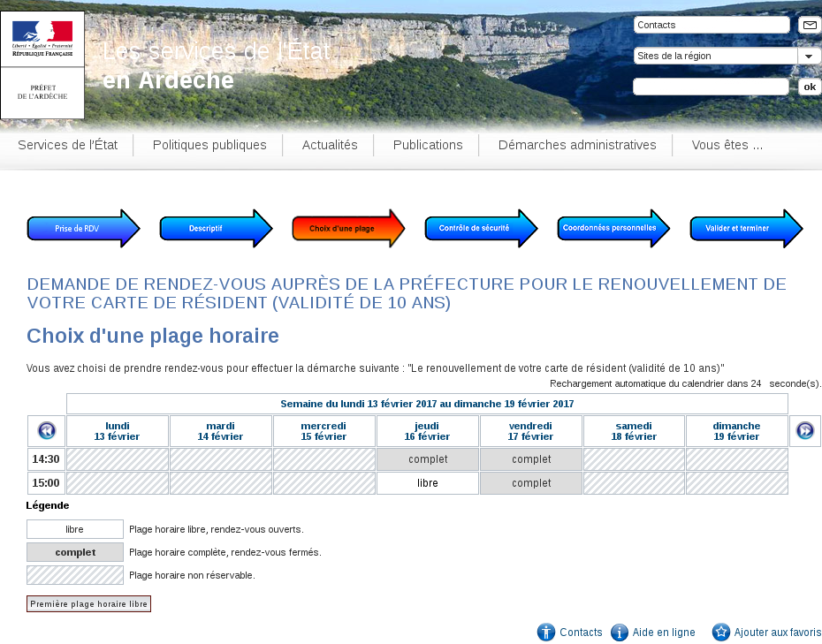Click the lundi 13 février column header
The height and width of the screenshot is (644, 822).
click(118, 431)
